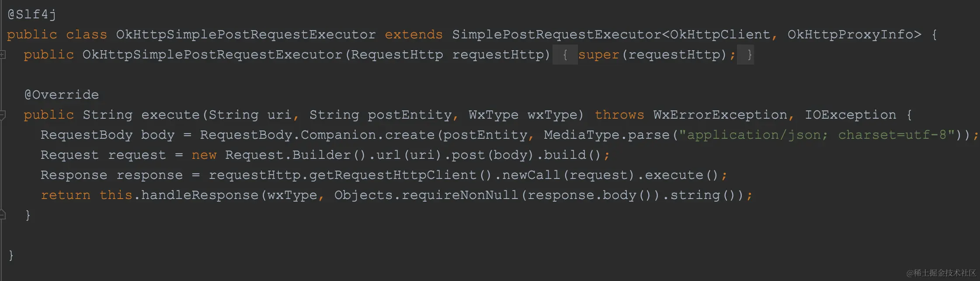The image size is (980, 281).
Task: Click Objects.requireNonNull call
Action: point(426,195)
